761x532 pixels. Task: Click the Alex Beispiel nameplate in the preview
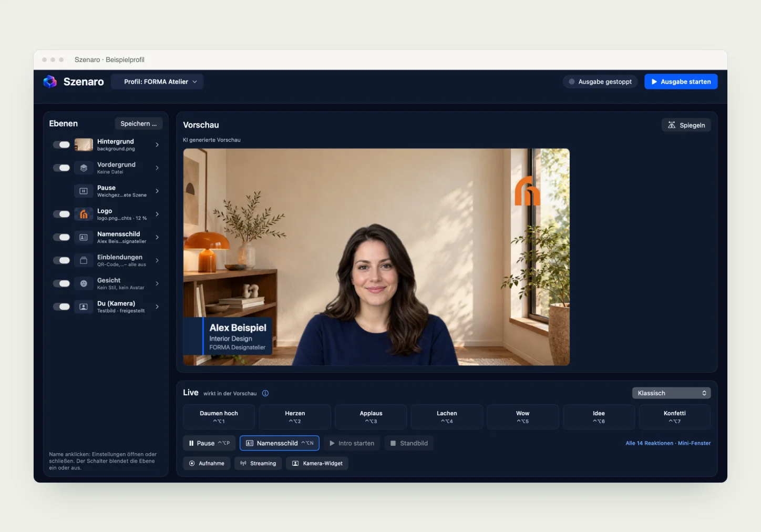pyautogui.click(x=228, y=336)
